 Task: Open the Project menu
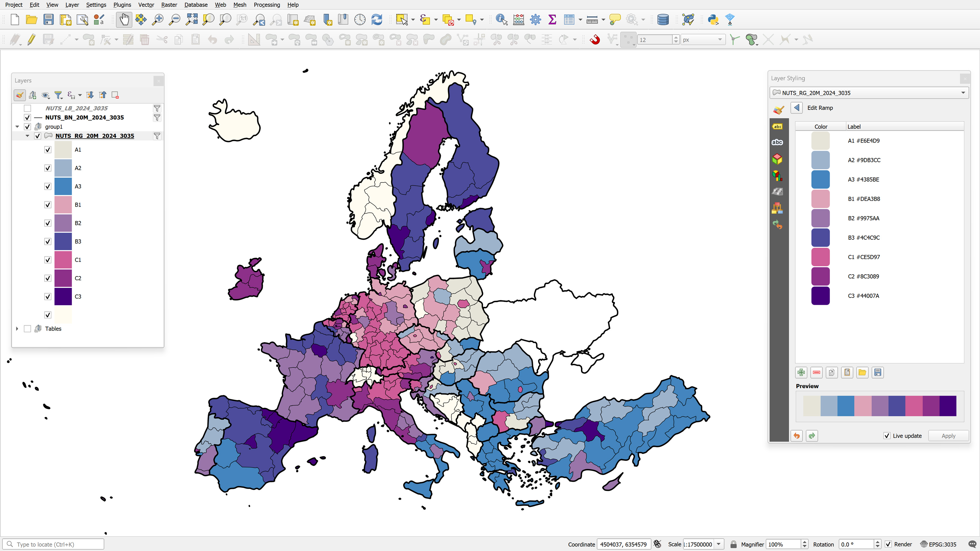tap(14, 5)
